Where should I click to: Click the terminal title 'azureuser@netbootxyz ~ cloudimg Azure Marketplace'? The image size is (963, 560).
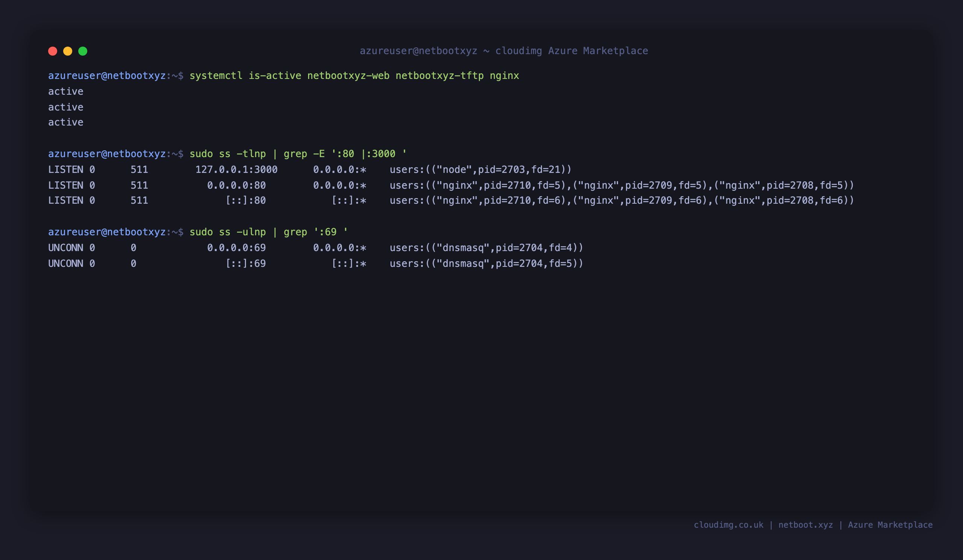click(504, 51)
